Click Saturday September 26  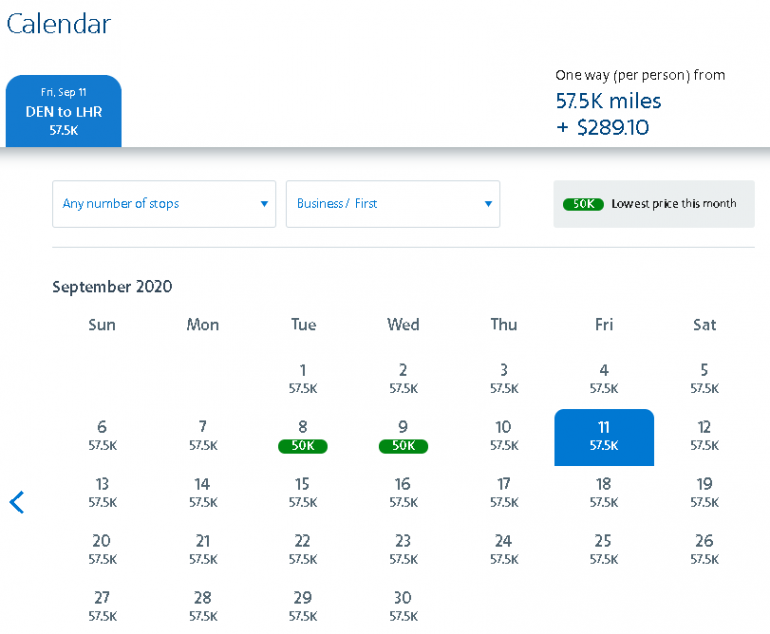tap(704, 549)
